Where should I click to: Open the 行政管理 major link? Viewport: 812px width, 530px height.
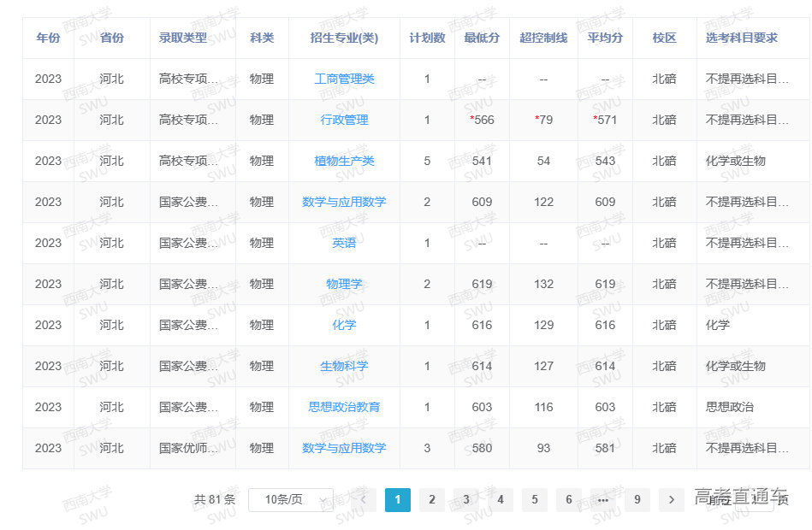click(x=344, y=121)
